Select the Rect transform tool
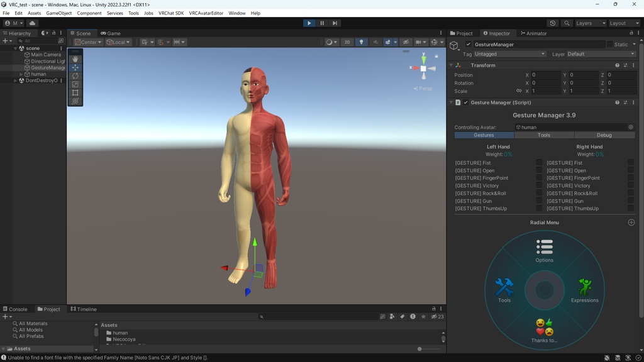The width and height of the screenshot is (644, 362). coord(75,92)
